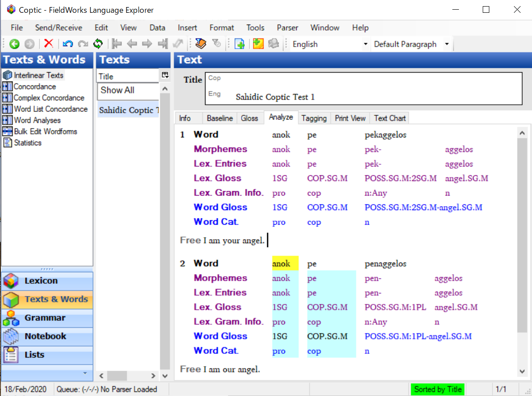This screenshot has width=532, height=396.
Task: Select Word Analyses tool
Action: [x=37, y=120]
